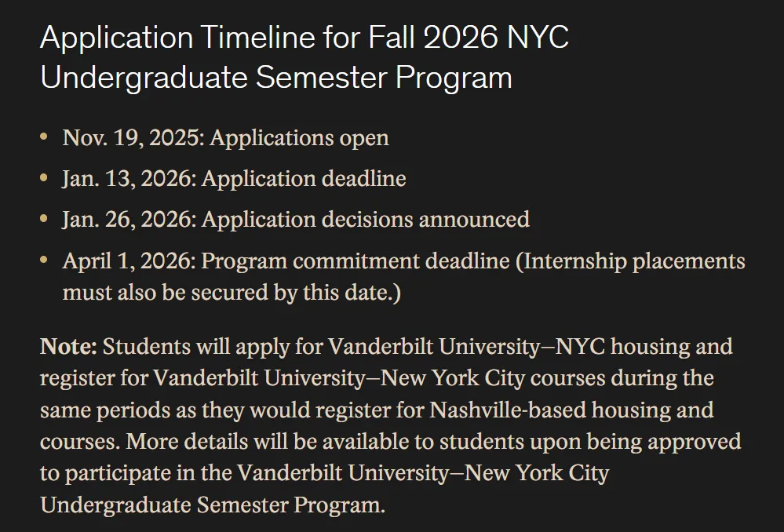Click the 'Program commitment deadline' text

point(356,260)
